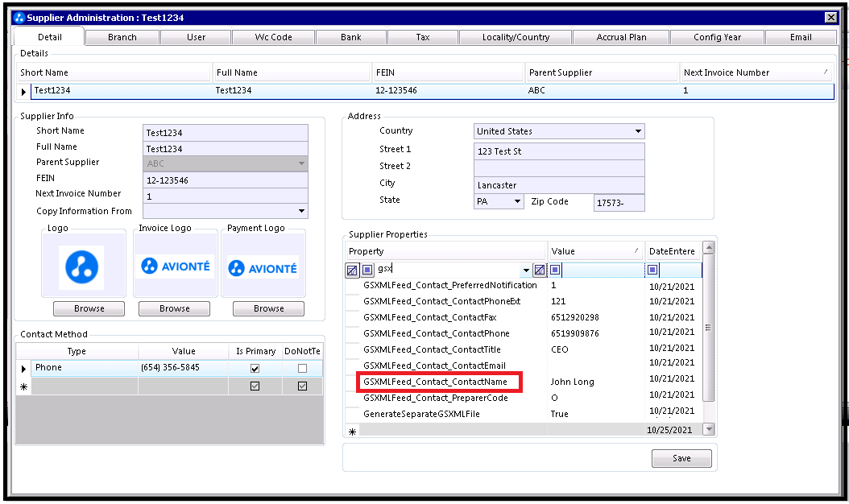Open the Property column filter operator icon
The width and height of the screenshot is (849, 504).
pyautogui.click(x=367, y=270)
